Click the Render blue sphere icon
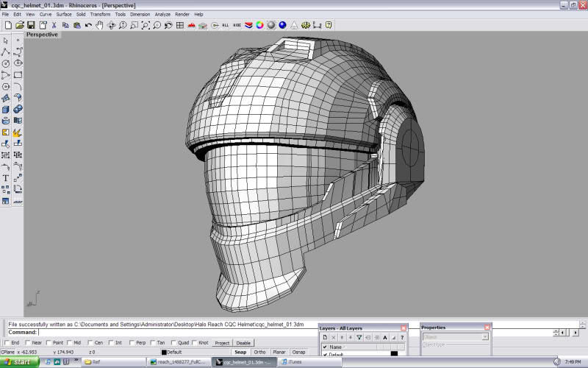The height and width of the screenshot is (368, 588). (x=283, y=25)
